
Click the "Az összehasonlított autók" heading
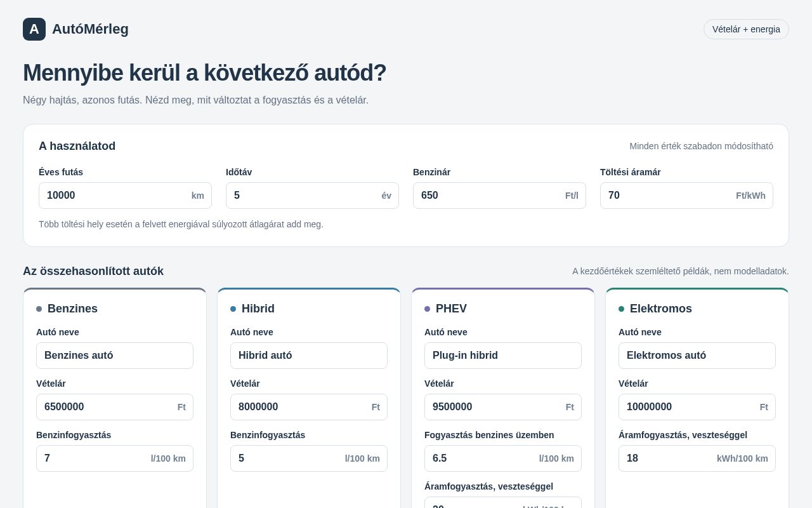[x=93, y=271]
